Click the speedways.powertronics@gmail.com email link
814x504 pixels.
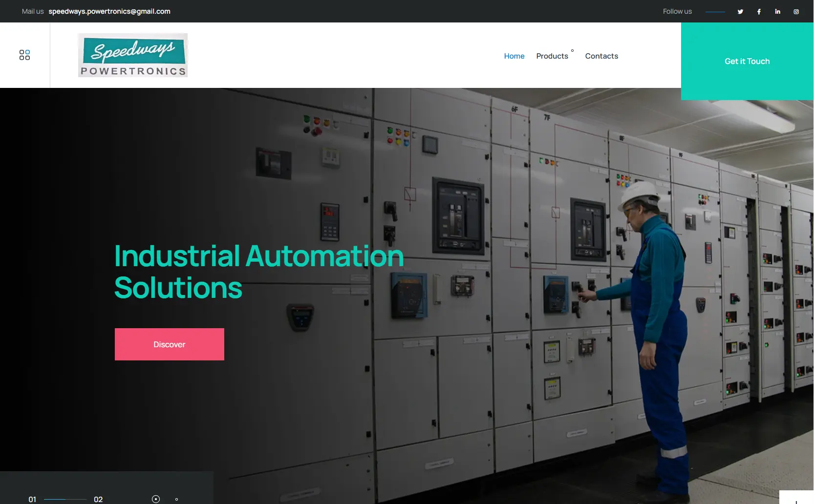click(109, 11)
